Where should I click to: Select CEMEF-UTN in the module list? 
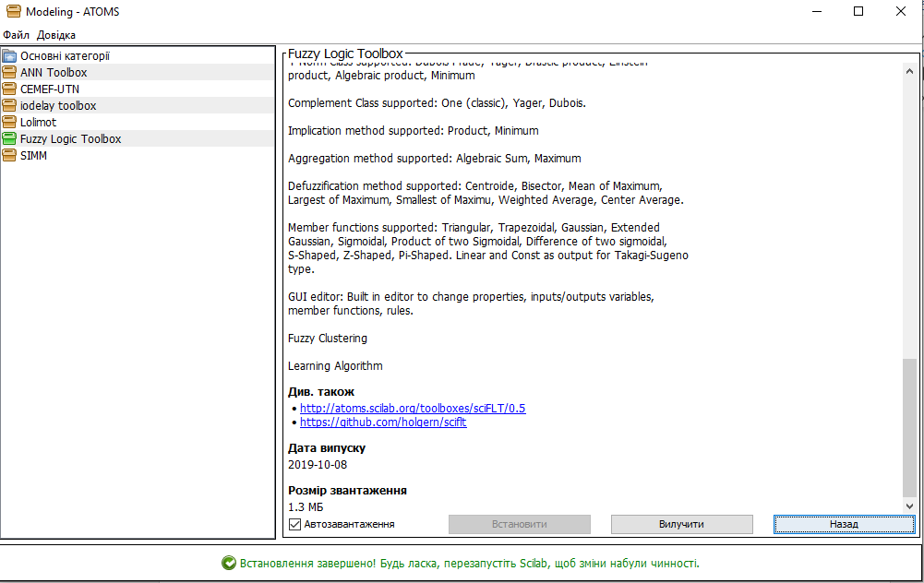[x=138, y=89]
